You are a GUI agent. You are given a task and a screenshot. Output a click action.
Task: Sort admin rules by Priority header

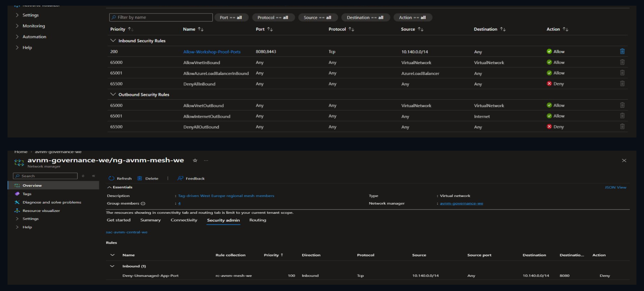pyautogui.click(x=273, y=255)
